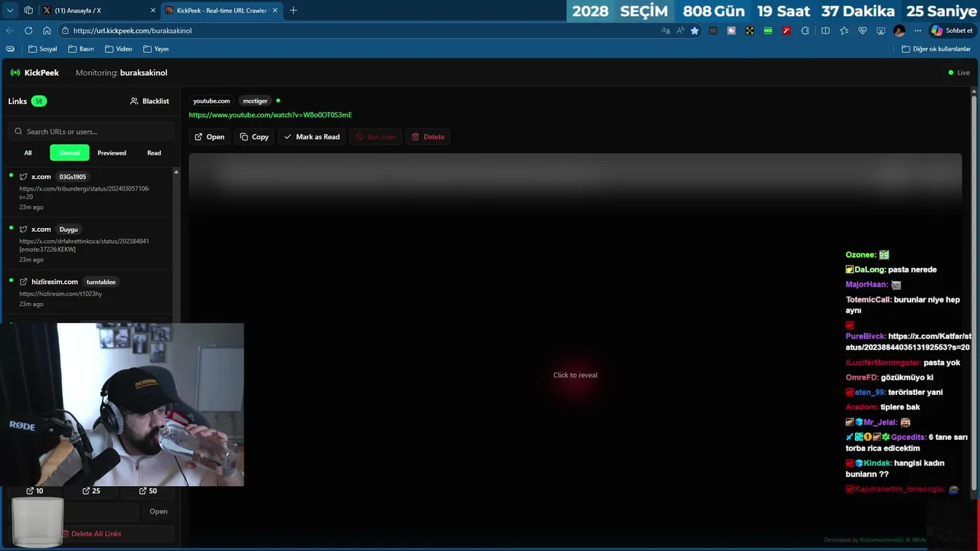Open a new browser tab
The height and width of the screenshot is (551, 980).
293,11
